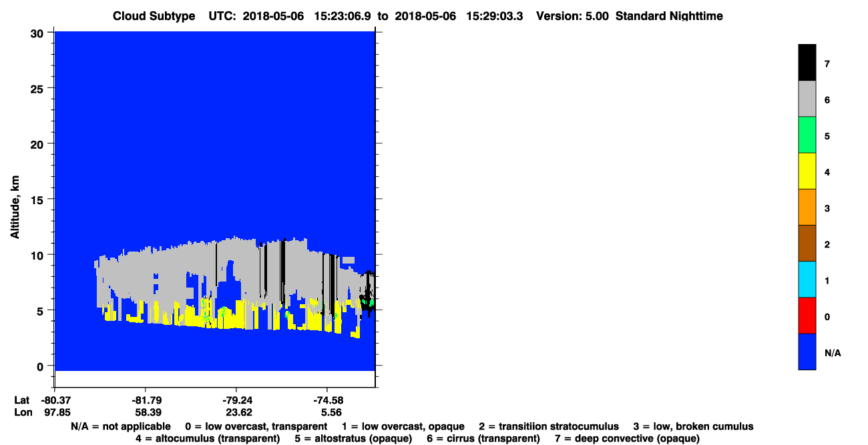Click '6 = cirrus (transparent)' legend text
The image size is (868, 445).
[483, 438]
